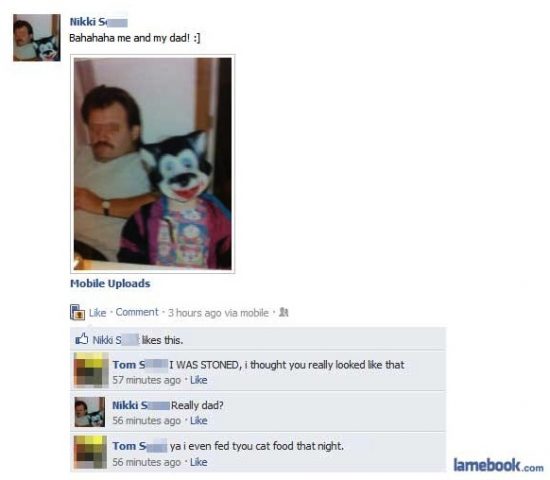Click Nikki S name in likes this row
550x480 pixels.
coord(116,340)
